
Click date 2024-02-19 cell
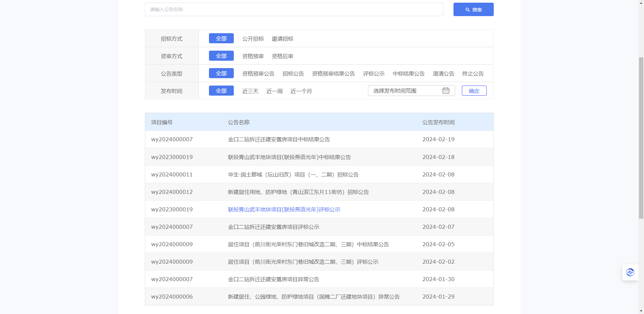[x=438, y=139]
